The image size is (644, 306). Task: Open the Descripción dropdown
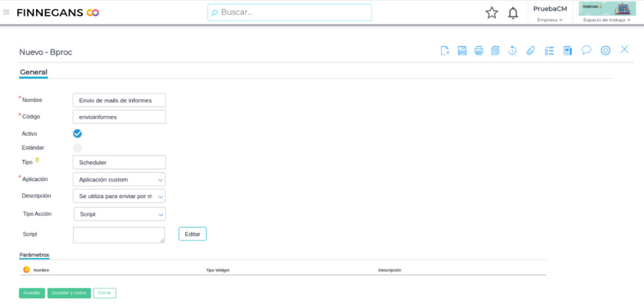click(119, 196)
